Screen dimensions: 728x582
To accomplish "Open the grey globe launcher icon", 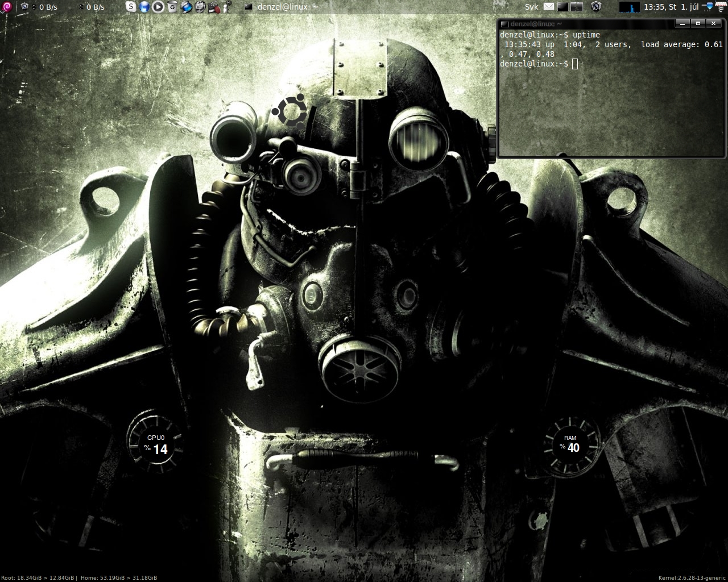I will pos(200,7).
